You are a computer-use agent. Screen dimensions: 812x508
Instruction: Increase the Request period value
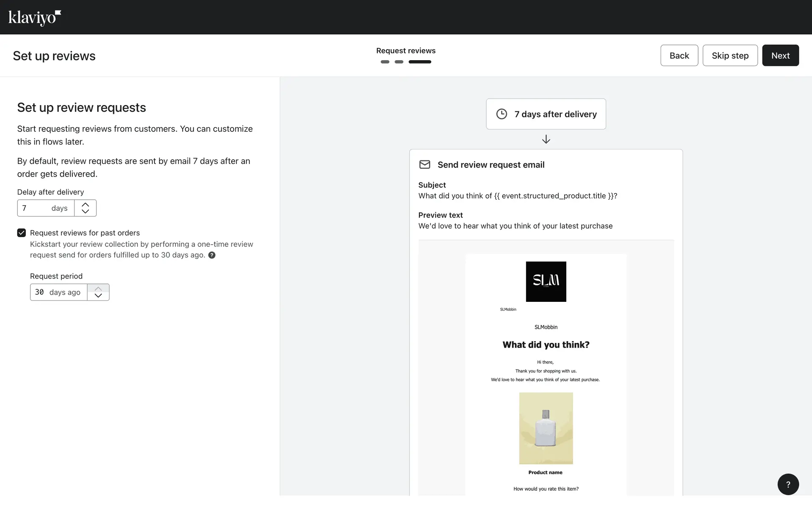(x=98, y=289)
